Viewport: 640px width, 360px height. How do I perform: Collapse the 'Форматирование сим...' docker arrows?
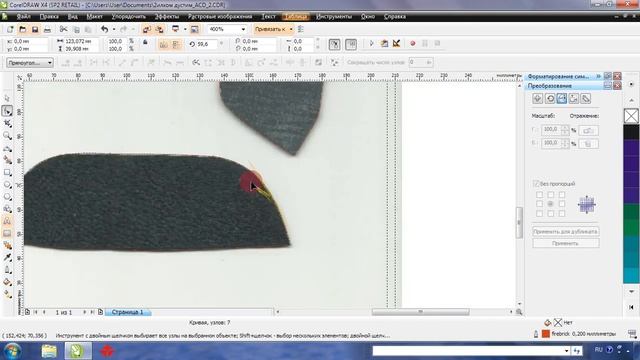pos(598,76)
